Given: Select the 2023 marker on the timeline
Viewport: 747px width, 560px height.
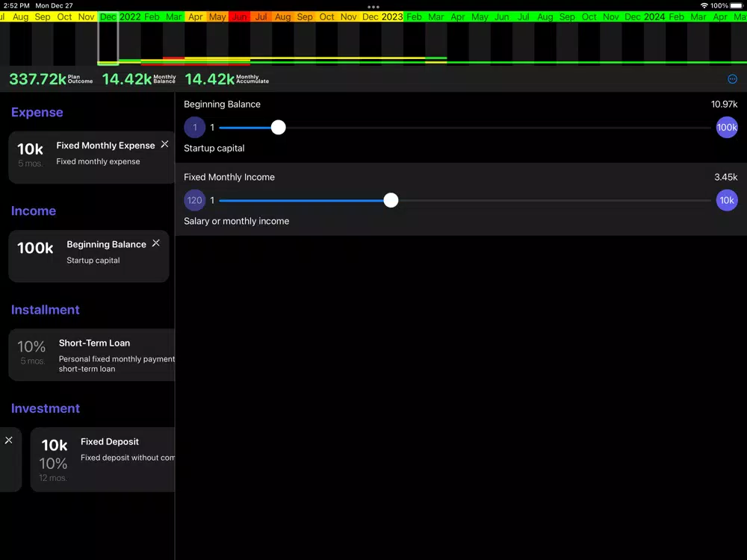Looking at the screenshot, I should click(391, 16).
